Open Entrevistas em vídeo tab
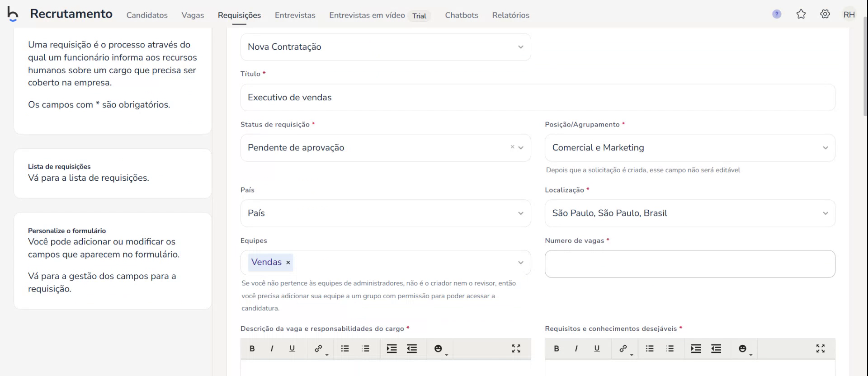The width and height of the screenshot is (868, 376). pos(367,15)
